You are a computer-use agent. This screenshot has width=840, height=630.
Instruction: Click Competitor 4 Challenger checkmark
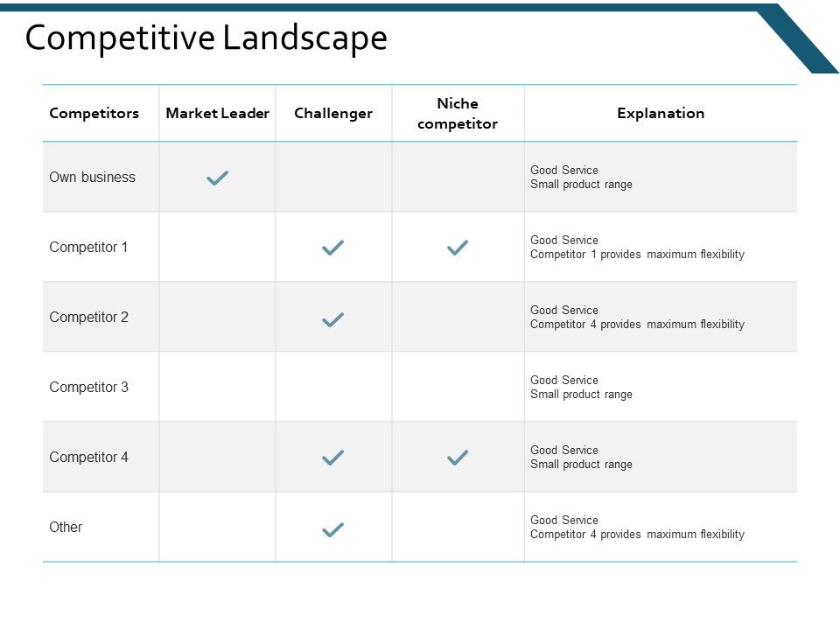tap(332, 458)
